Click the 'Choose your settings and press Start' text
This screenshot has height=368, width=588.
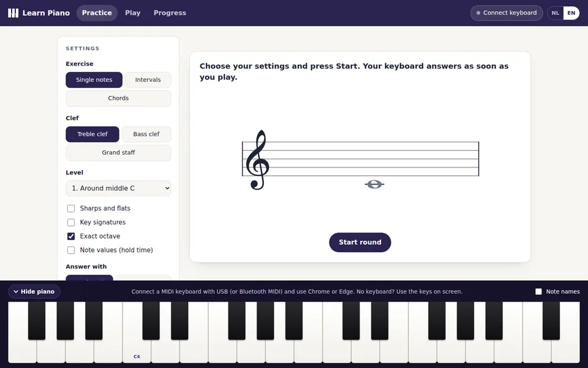click(354, 71)
